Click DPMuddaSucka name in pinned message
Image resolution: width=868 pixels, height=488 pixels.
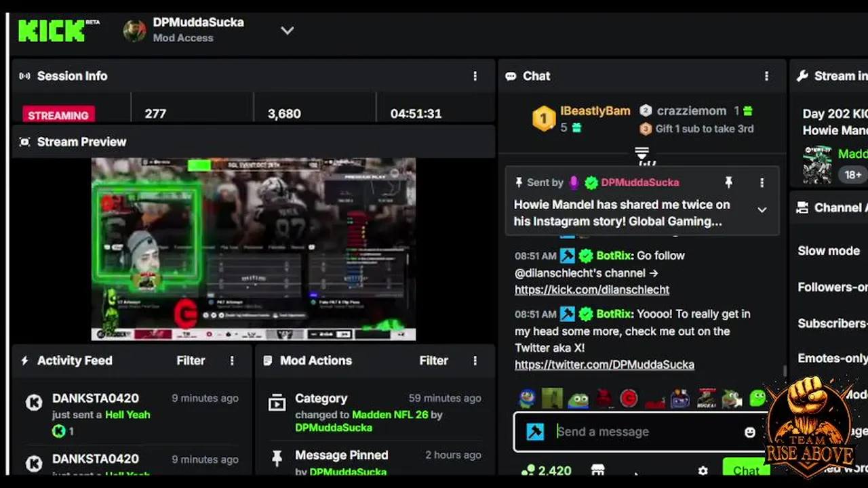pos(640,182)
